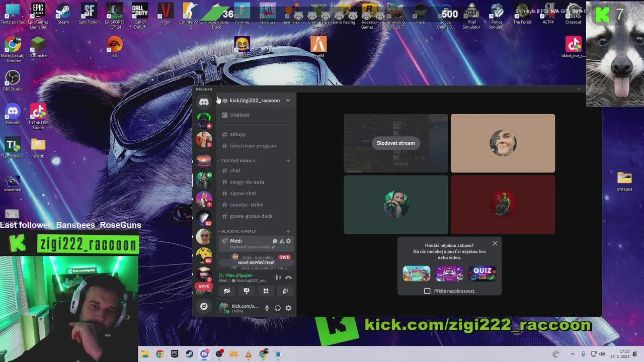644x362 pixels.
Task: Close the Hledáš nějakou zábavu popup
Action: click(x=495, y=243)
